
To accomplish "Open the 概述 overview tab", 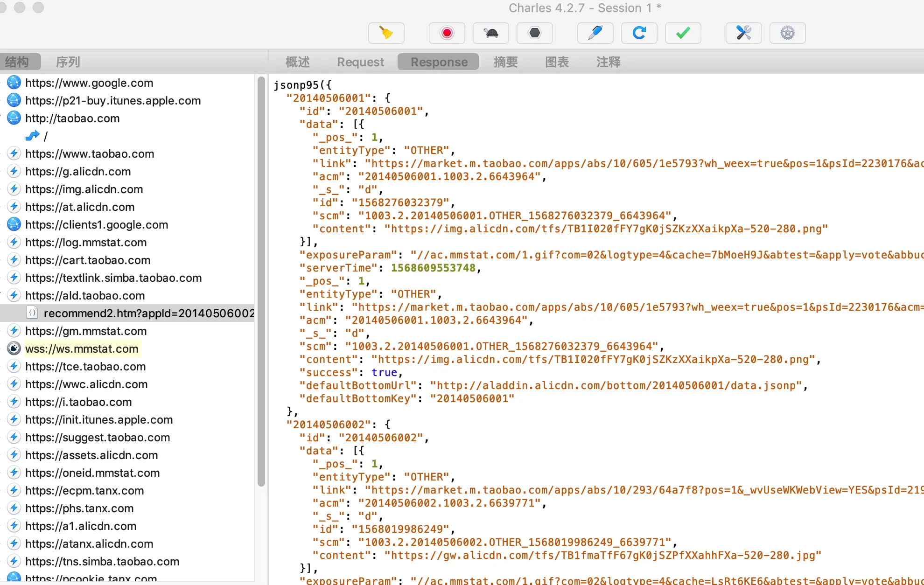I will point(297,62).
